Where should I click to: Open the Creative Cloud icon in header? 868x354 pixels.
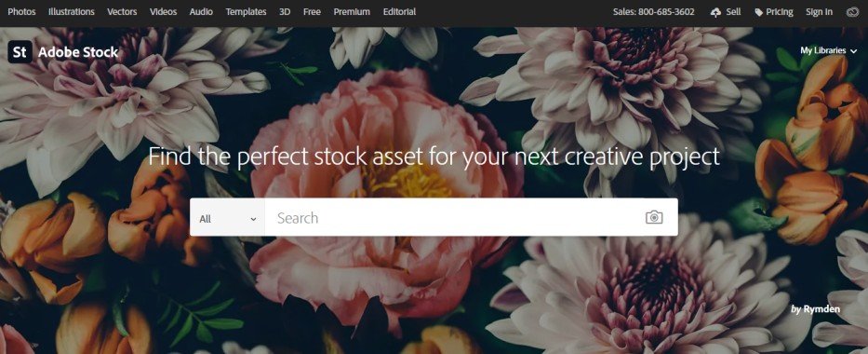(x=852, y=12)
